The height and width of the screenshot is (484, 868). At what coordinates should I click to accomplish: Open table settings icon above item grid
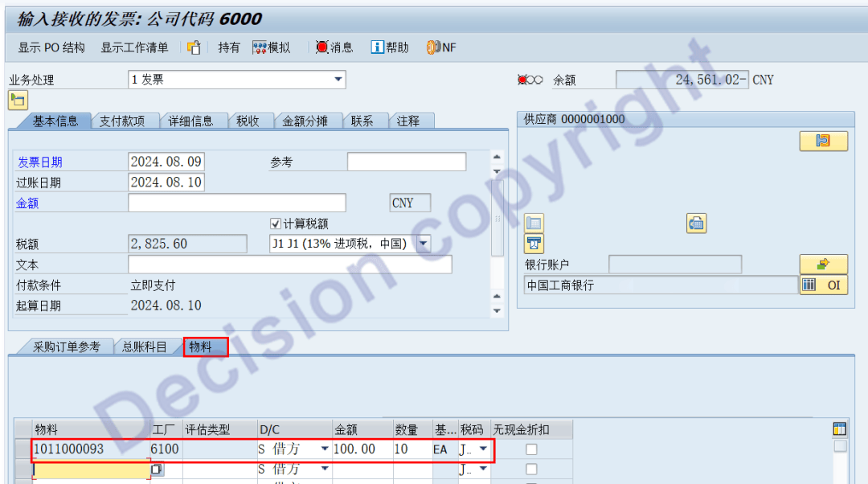[x=840, y=429]
